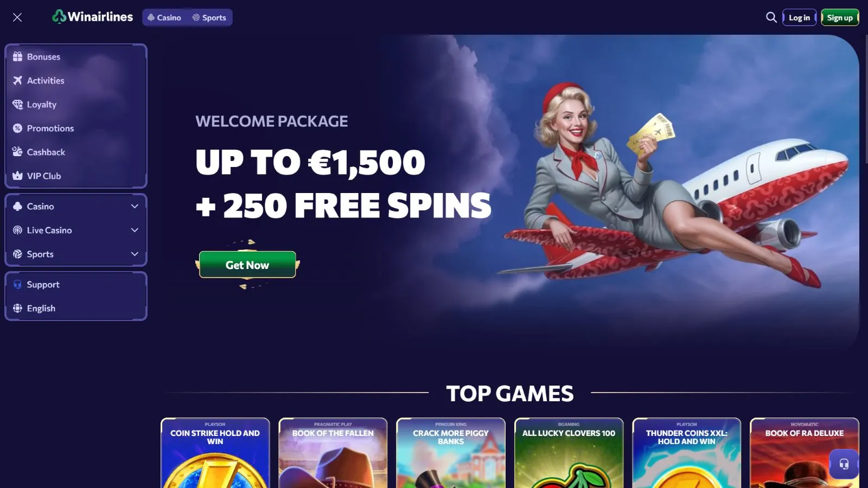The image size is (868, 488).
Task: Open the search magnifier icon
Action: coord(771,17)
